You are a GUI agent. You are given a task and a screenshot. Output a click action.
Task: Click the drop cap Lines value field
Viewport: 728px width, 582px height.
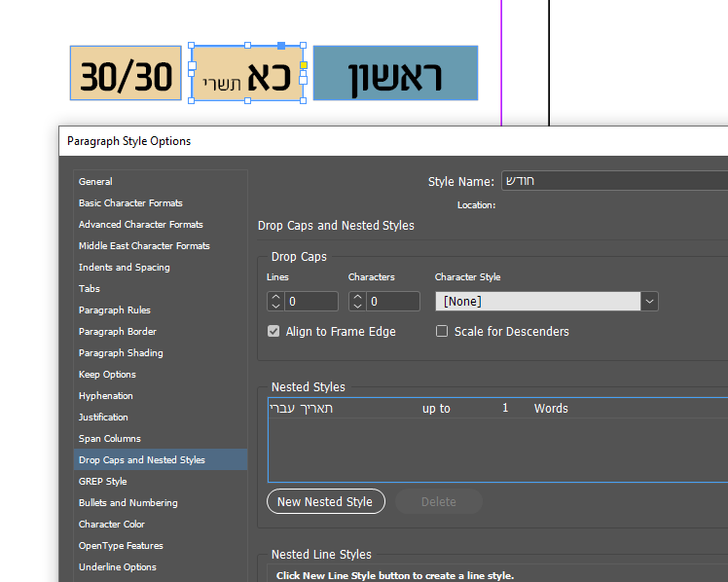(311, 301)
